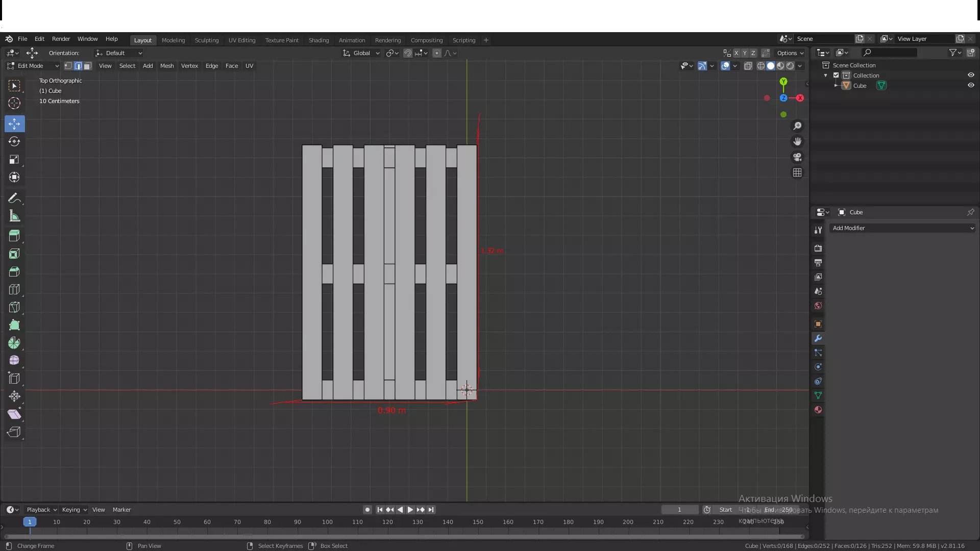Click the current frame field

point(679,510)
